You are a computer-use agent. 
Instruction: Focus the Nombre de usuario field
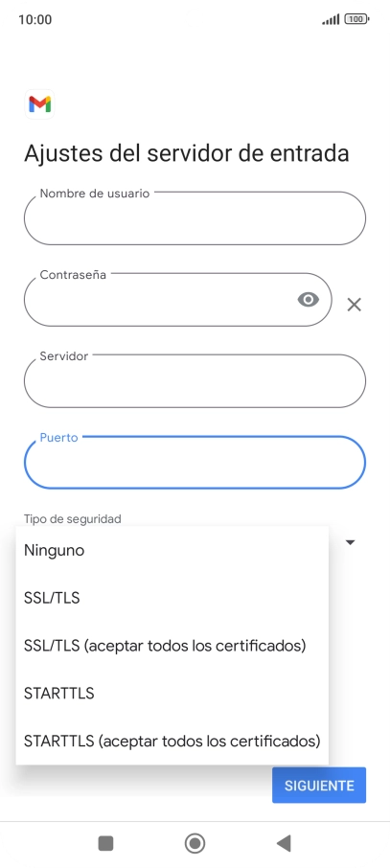click(195, 218)
